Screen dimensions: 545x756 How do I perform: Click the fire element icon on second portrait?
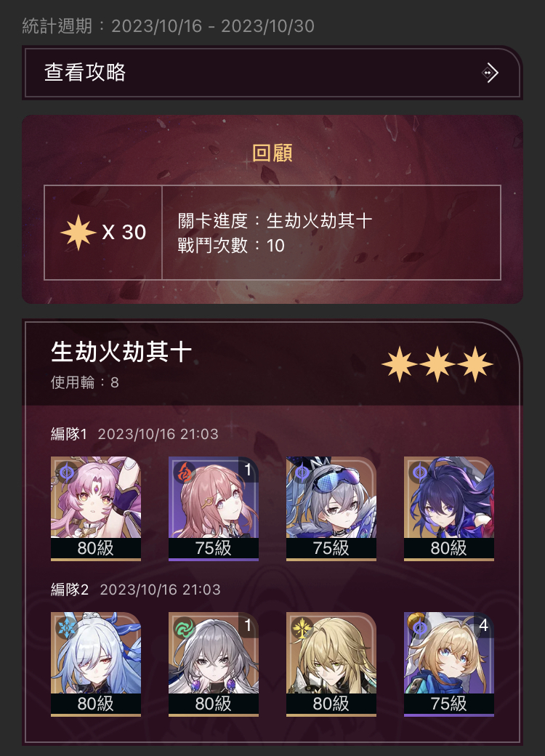pyautogui.click(x=184, y=472)
